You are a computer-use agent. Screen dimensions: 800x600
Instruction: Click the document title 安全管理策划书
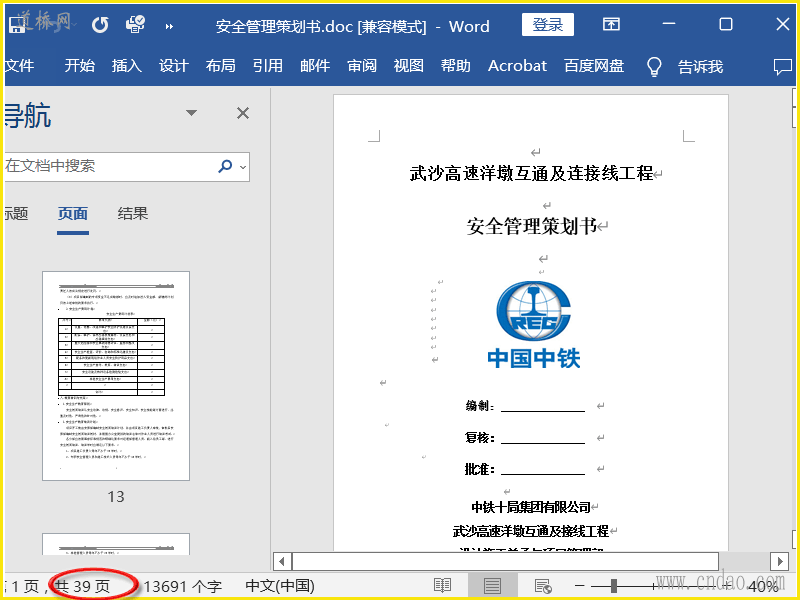pyautogui.click(x=531, y=226)
